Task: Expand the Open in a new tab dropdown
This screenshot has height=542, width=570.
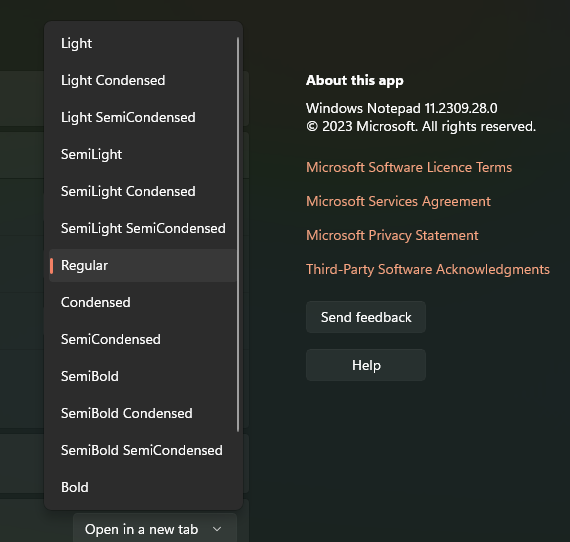Action: [155, 529]
